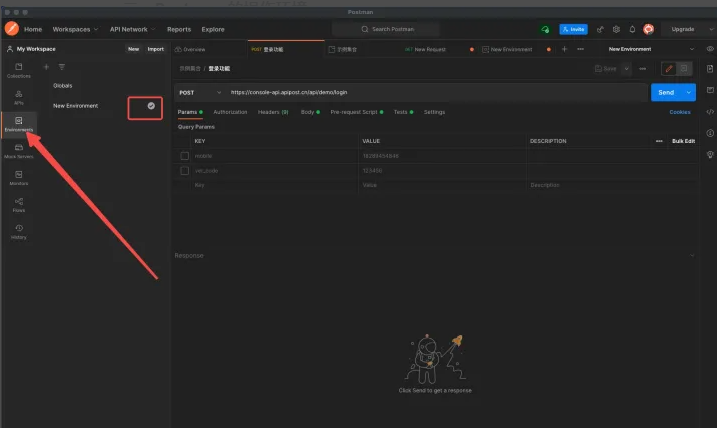Click the user avatar icon
This screenshot has height=428, width=717.
(648, 29)
